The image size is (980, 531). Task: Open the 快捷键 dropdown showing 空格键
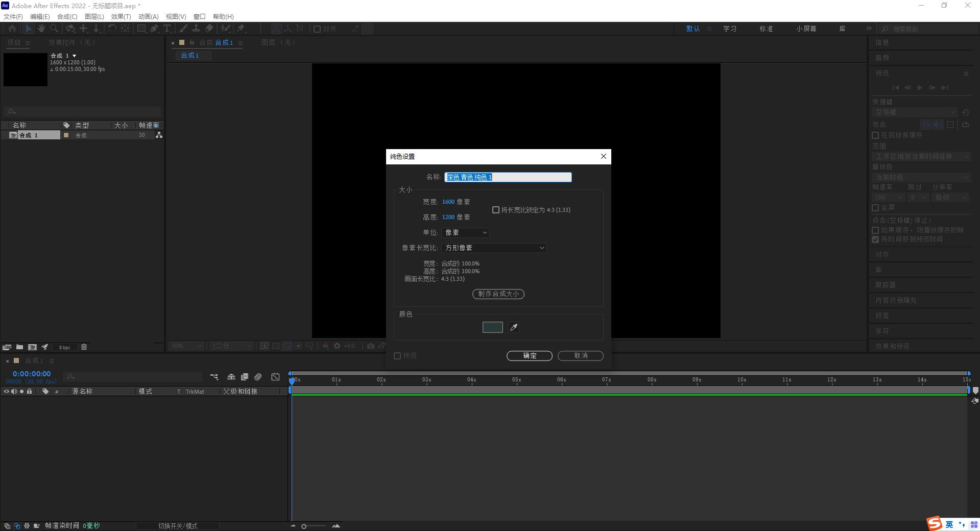[x=914, y=112]
